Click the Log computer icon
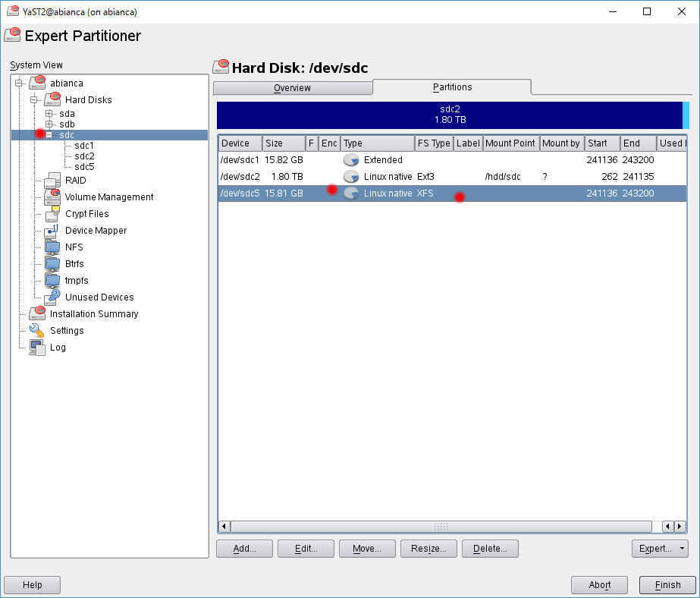The image size is (700, 598). click(x=37, y=347)
